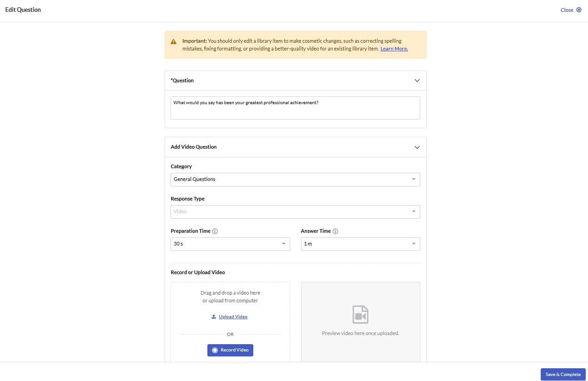Open the Answer Time 1 m dropdown
This screenshot has height=381, width=588.
coord(360,244)
